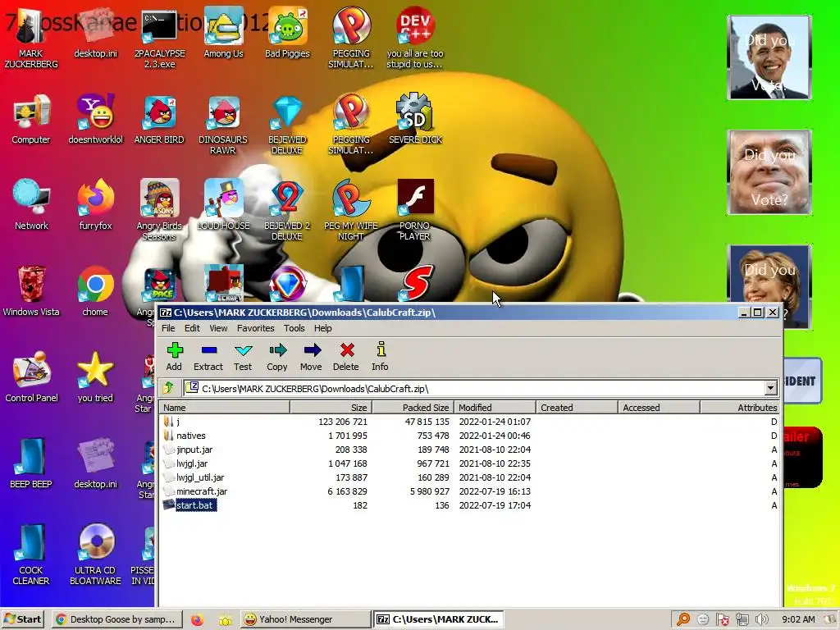This screenshot has width=840, height=630.
Task: Select the BEJEWED DELUXE gem icon
Action: [x=287, y=125]
